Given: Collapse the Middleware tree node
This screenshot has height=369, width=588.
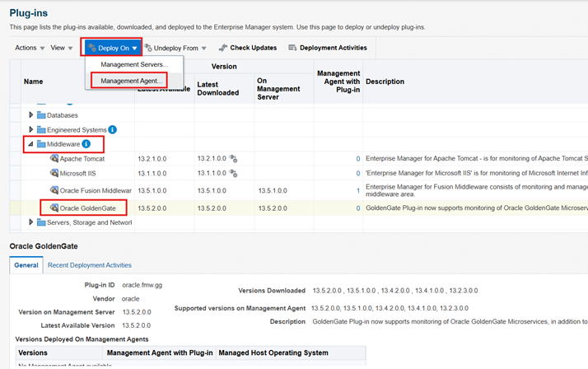Looking at the screenshot, I should click(x=31, y=144).
